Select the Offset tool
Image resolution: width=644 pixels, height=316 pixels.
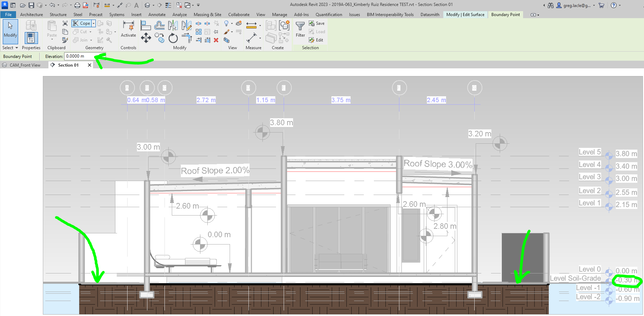160,25
